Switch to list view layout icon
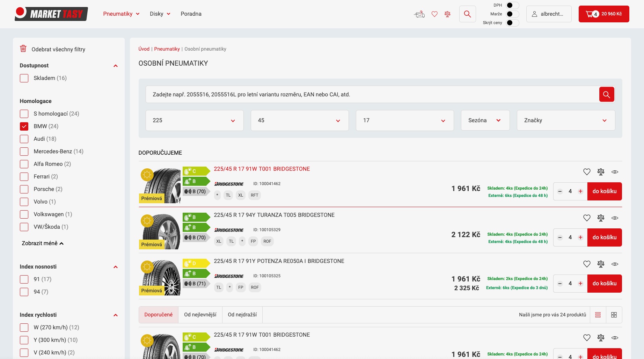The image size is (644, 359). click(x=598, y=315)
